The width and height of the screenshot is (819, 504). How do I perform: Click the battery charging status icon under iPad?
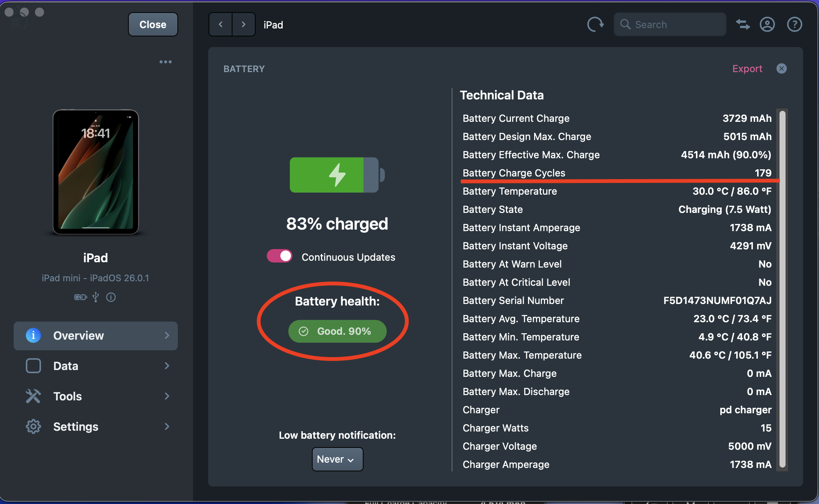(x=80, y=297)
